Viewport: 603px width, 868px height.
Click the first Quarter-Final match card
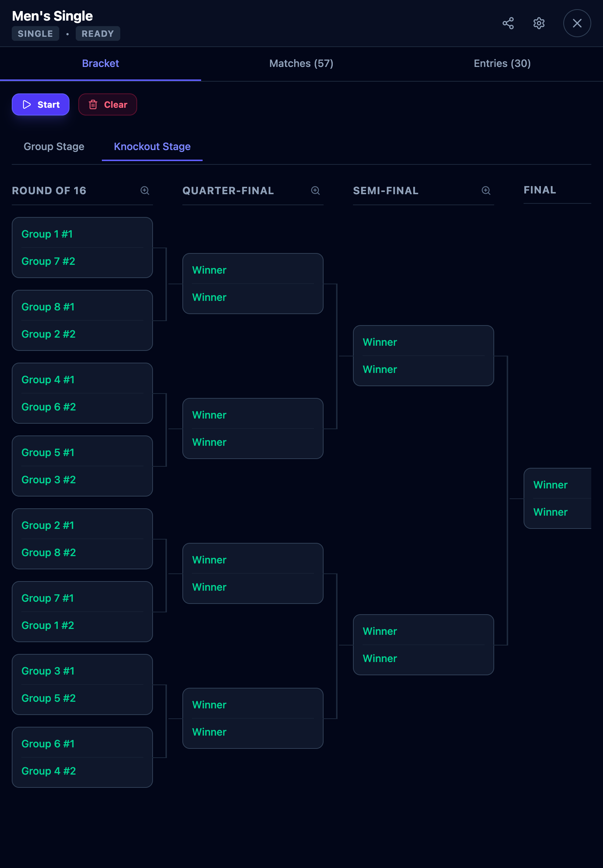[x=253, y=284]
